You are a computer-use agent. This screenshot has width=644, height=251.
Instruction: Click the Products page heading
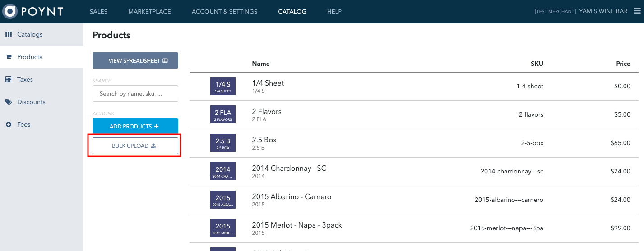pyautogui.click(x=111, y=35)
